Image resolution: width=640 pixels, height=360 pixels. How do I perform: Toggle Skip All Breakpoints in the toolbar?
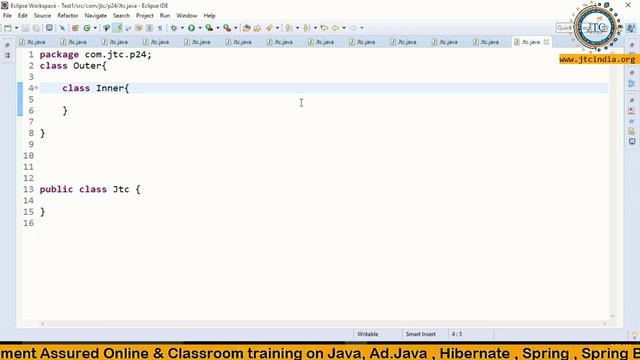click(62, 28)
